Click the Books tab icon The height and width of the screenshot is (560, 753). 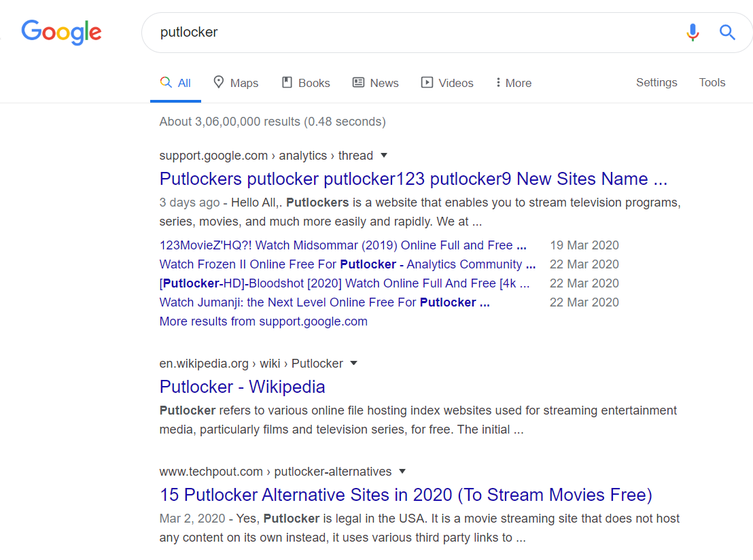pos(287,82)
